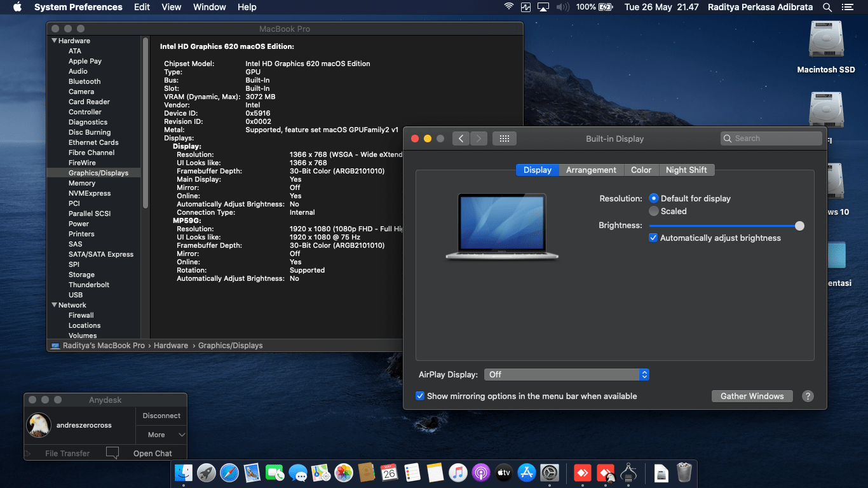Expand the More dropdown in Anydesk
The image size is (868, 488).
161,435
